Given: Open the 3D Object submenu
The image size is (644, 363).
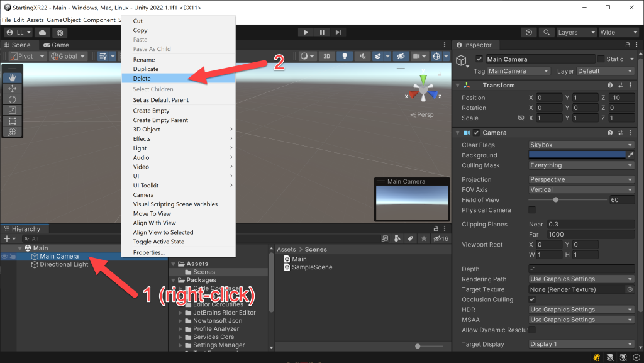Looking at the screenshot, I should click(179, 130).
